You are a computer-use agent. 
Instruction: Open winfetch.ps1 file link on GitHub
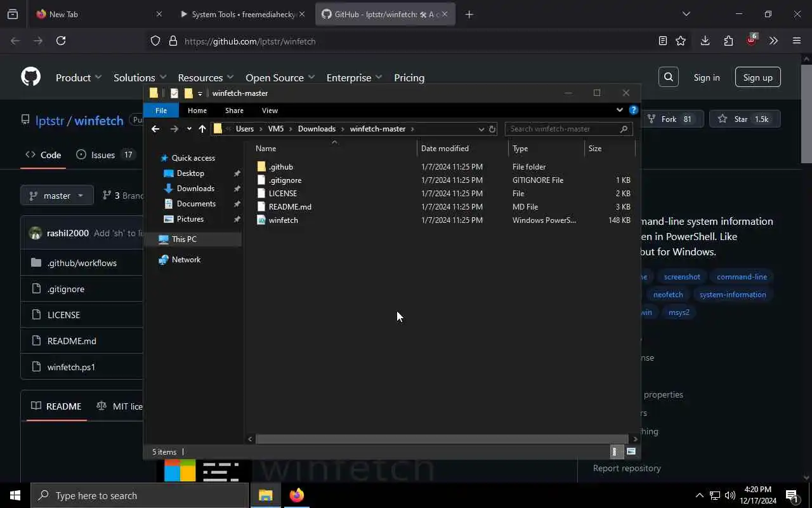(x=71, y=367)
